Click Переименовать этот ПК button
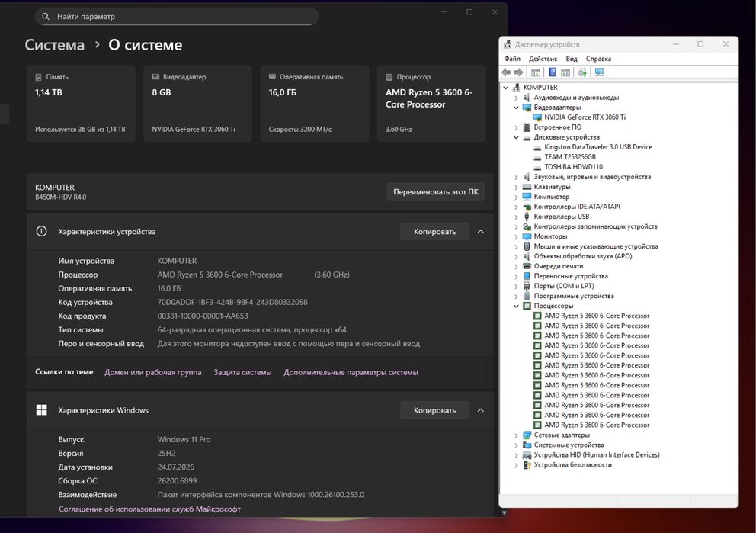Screen dimensions: 756x533 pos(436,191)
